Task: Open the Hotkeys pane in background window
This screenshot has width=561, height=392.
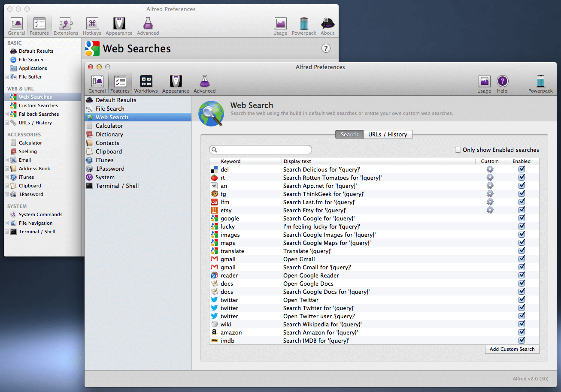Action: tap(92, 25)
